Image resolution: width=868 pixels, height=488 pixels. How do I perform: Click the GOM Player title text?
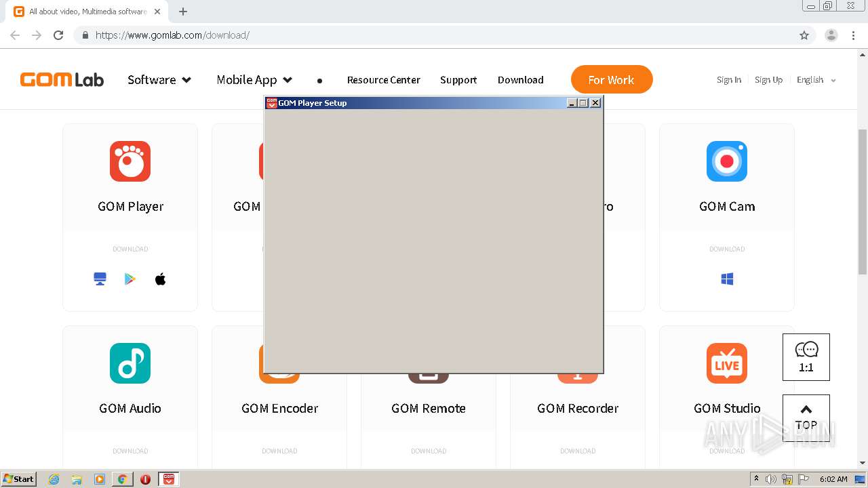click(x=130, y=206)
